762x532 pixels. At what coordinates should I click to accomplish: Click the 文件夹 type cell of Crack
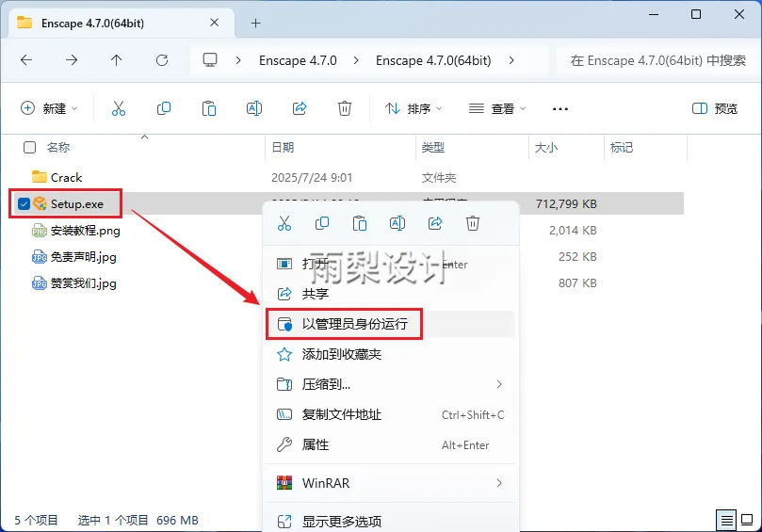coord(439,177)
